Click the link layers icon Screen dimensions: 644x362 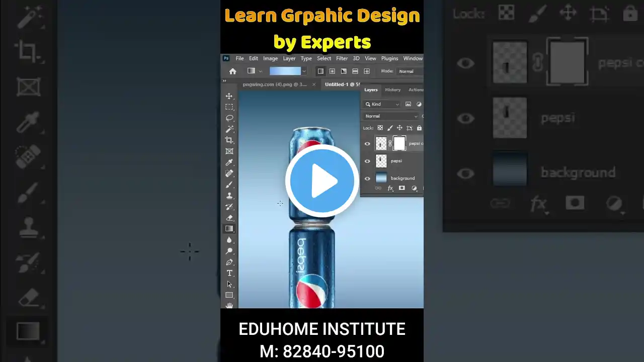click(x=378, y=188)
